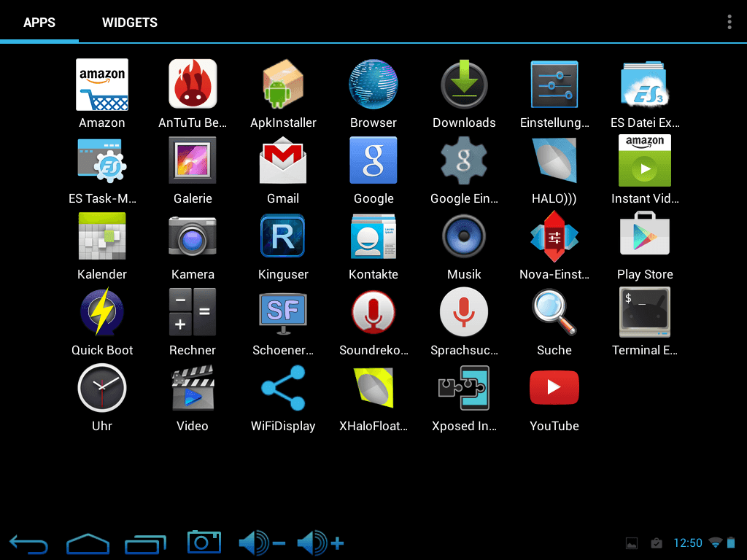Viewport: 747px width, 560px height.
Task: Take a screenshot with the camera button
Action: point(204,542)
